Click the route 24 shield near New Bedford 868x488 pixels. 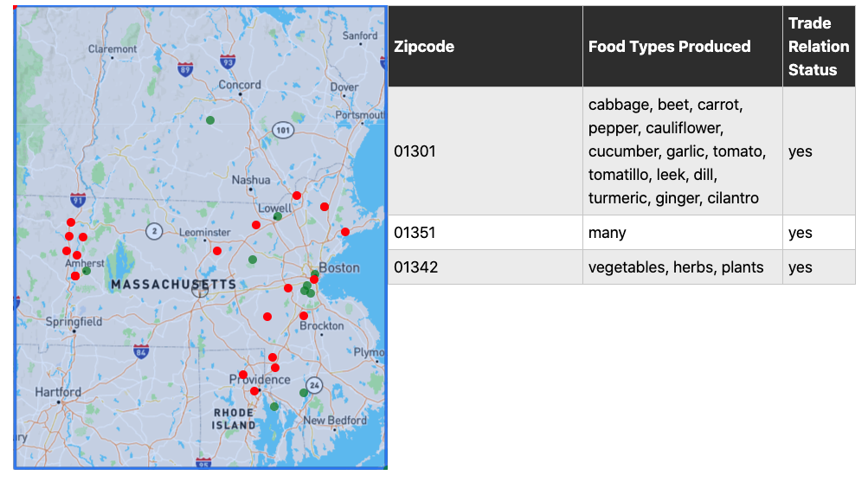[314, 385]
